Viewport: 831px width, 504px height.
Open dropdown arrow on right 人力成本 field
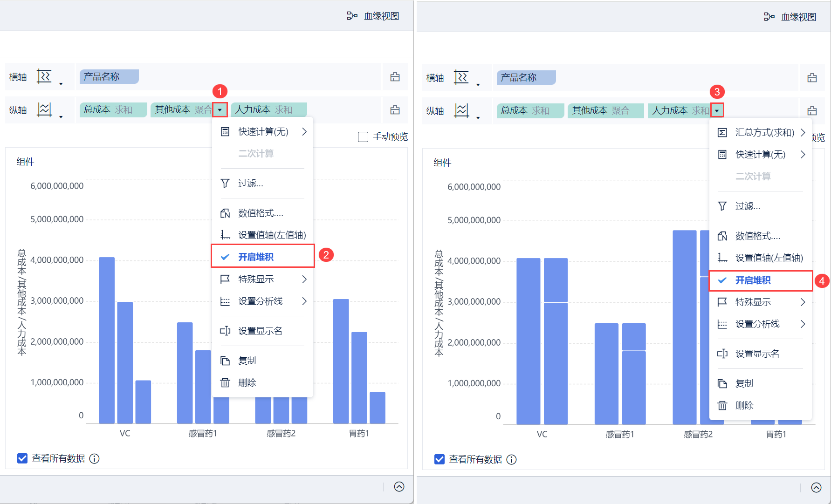pyautogui.click(x=717, y=110)
